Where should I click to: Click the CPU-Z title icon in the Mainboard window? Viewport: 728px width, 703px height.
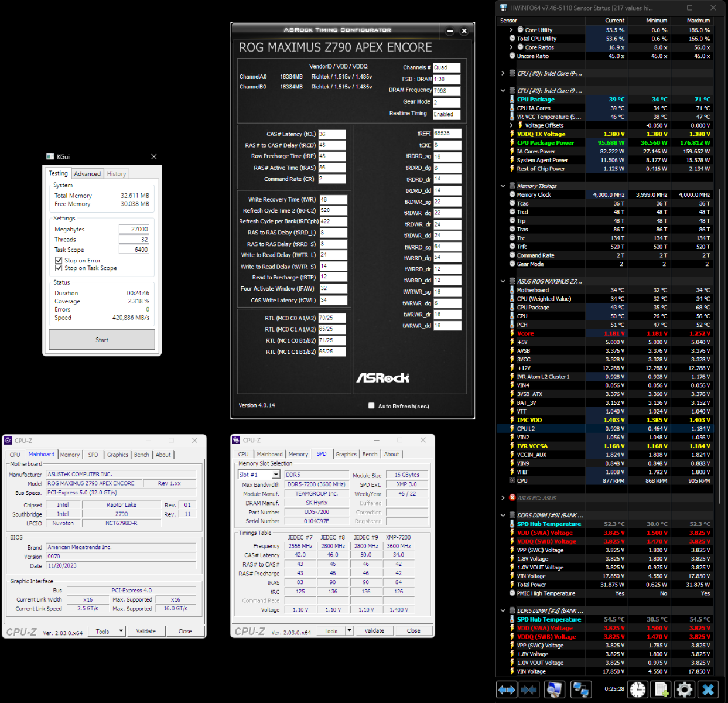click(8, 441)
